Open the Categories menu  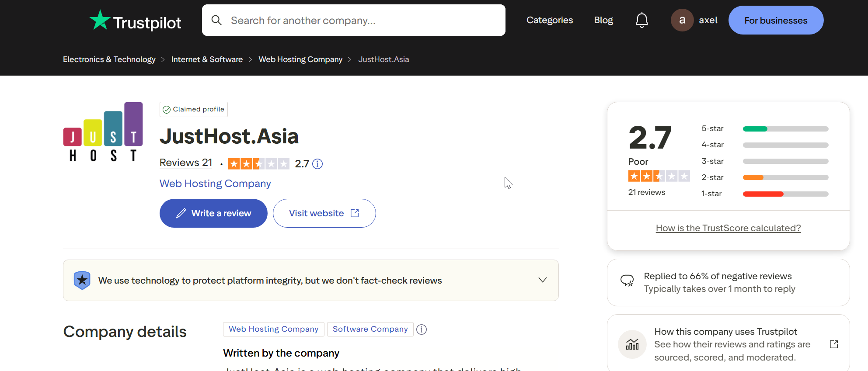tap(550, 20)
